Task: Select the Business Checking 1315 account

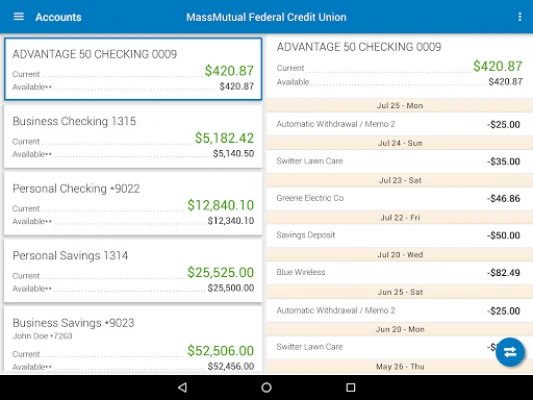Action: 133,136
